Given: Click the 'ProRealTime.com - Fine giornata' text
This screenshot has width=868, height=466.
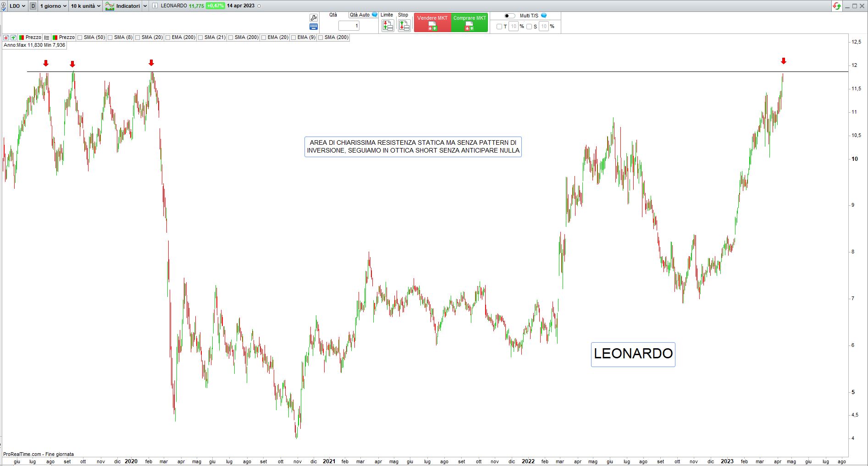Looking at the screenshot, I should tap(39, 454).
